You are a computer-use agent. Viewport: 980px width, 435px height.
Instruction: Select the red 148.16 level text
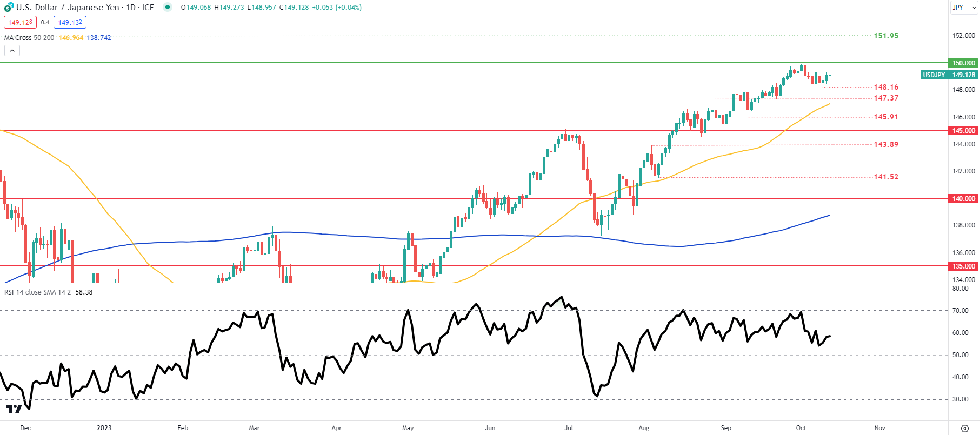[886, 87]
